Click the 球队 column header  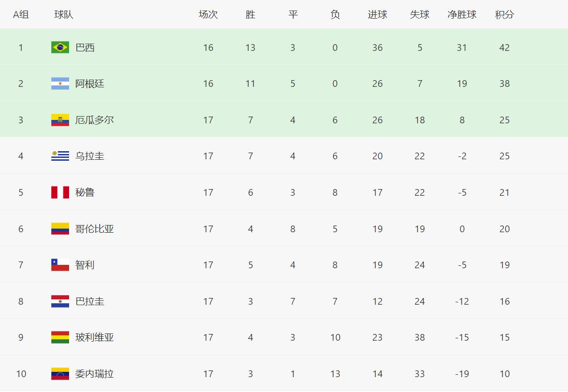coord(64,14)
